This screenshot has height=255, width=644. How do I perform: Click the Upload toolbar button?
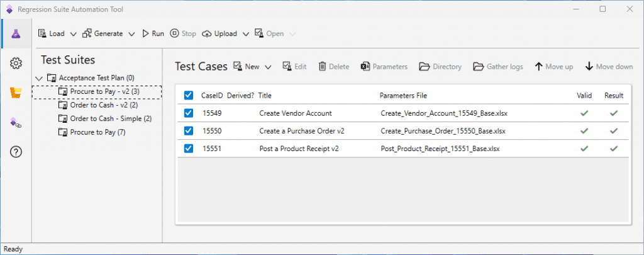(x=219, y=34)
